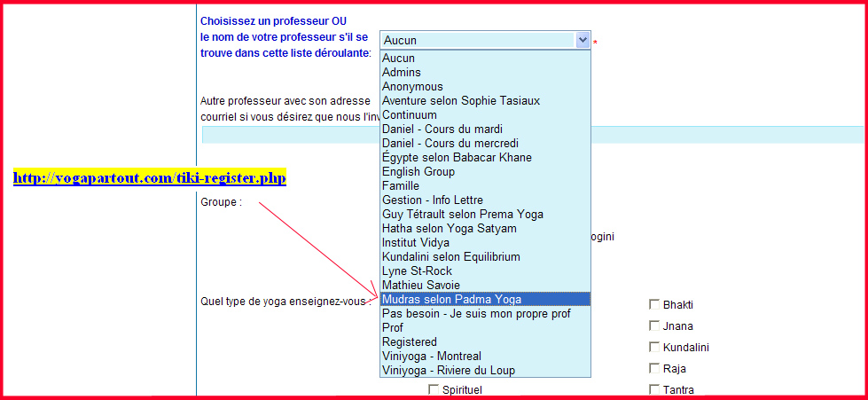
Task: Check the Spirituel checkbox
Action: coord(434,389)
